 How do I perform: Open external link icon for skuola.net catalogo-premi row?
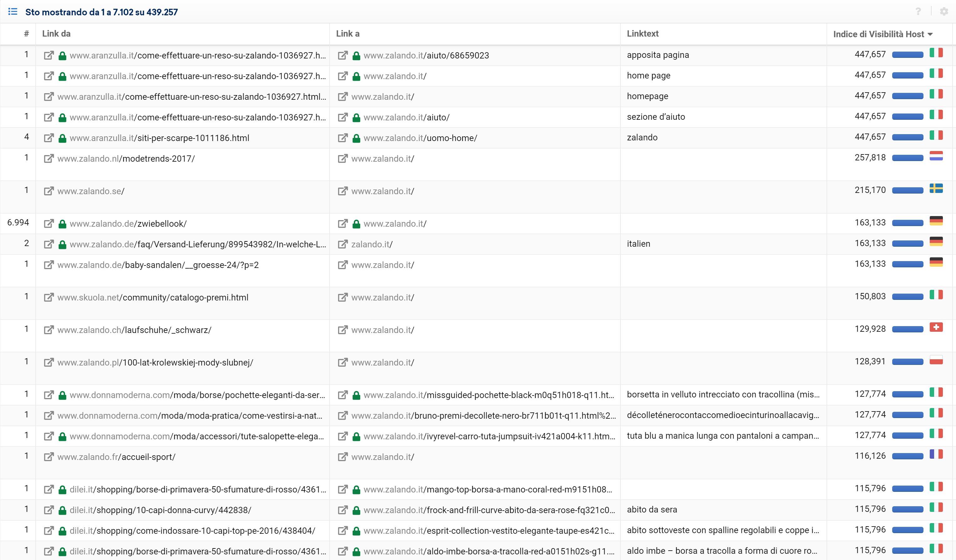tap(48, 297)
